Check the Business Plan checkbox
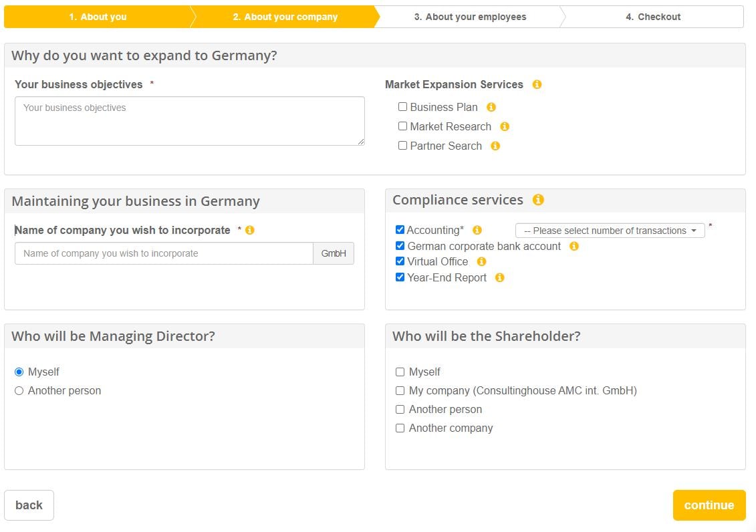The image size is (756, 532). (x=402, y=106)
